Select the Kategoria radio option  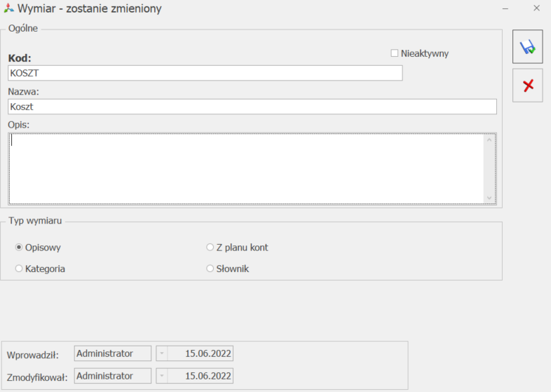click(19, 269)
